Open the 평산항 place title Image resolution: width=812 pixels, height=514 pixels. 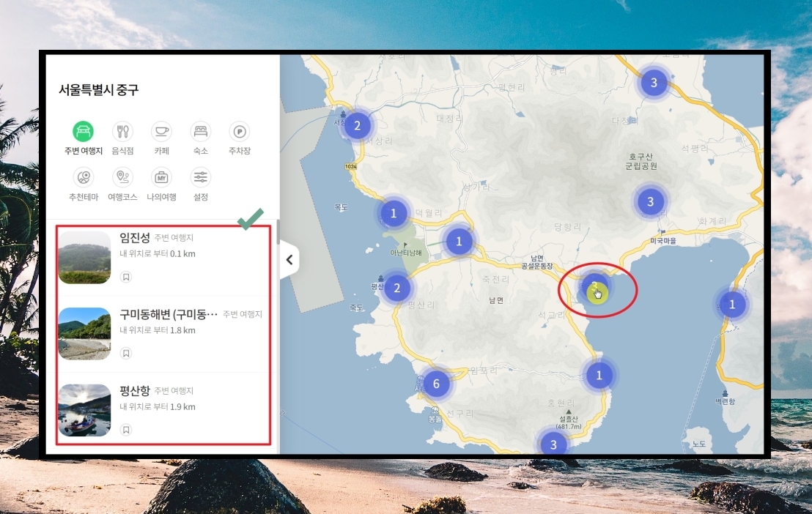click(135, 391)
